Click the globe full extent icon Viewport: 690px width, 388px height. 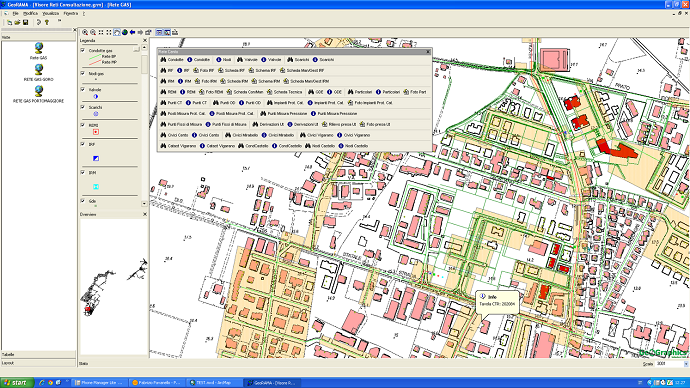[125, 33]
